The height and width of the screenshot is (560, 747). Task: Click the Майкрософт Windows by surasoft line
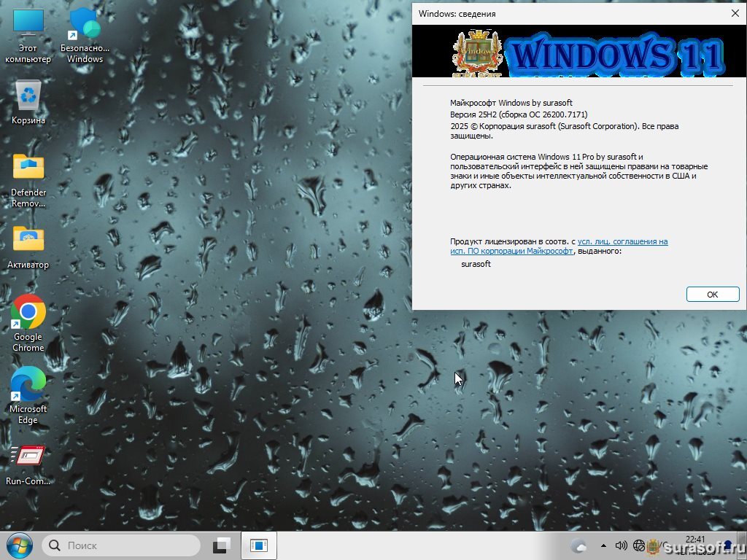coord(511,103)
